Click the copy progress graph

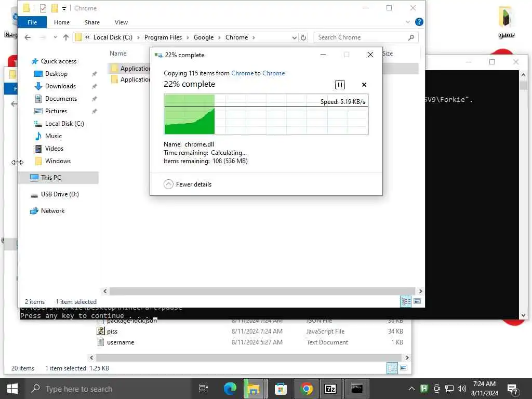pyautogui.click(x=266, y=114)
